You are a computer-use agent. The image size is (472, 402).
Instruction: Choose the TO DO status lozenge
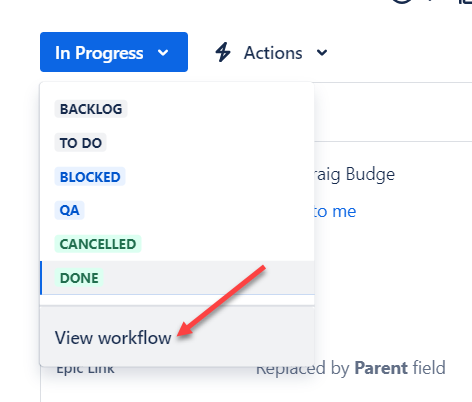[80, 143]
